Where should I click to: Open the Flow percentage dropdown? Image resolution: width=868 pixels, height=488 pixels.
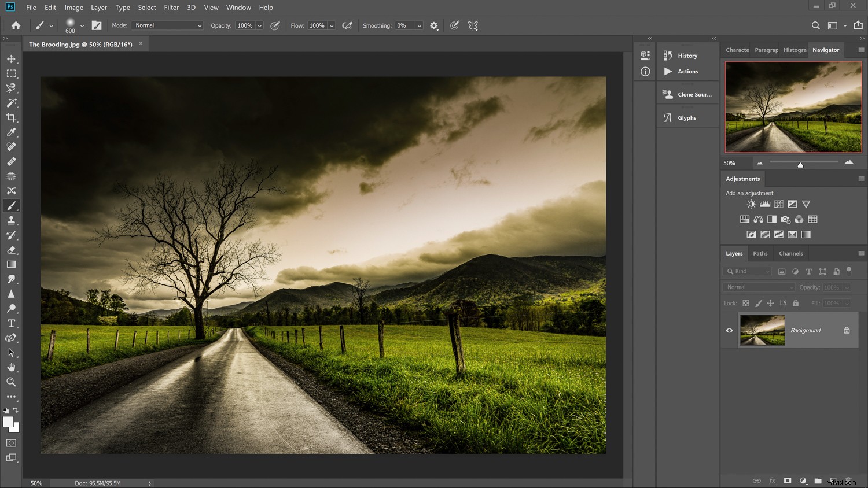pyautogui.click(x=330, y=25)
